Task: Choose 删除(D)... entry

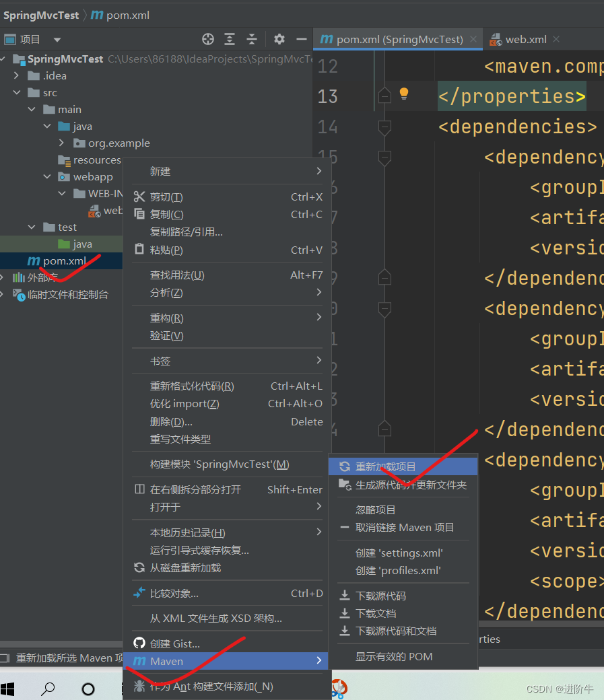Action: coord(228,422)
